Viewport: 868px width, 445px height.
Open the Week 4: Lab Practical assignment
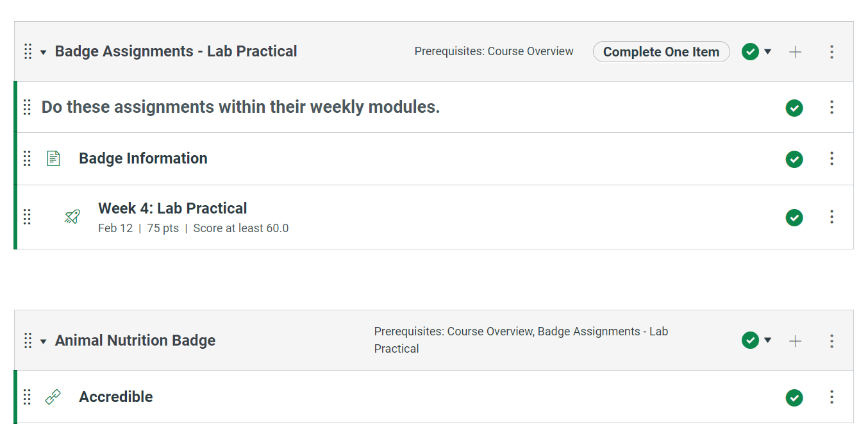(172, 208)
